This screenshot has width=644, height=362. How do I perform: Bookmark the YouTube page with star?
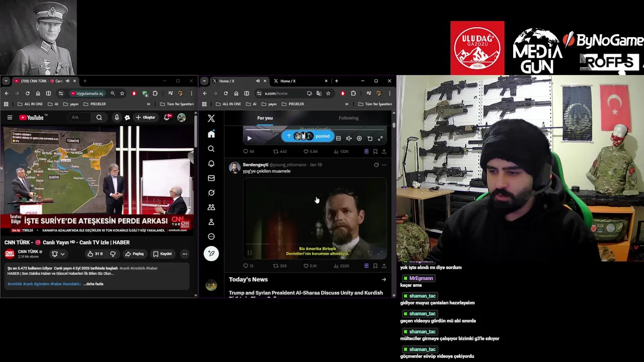(x=122, y=94)
